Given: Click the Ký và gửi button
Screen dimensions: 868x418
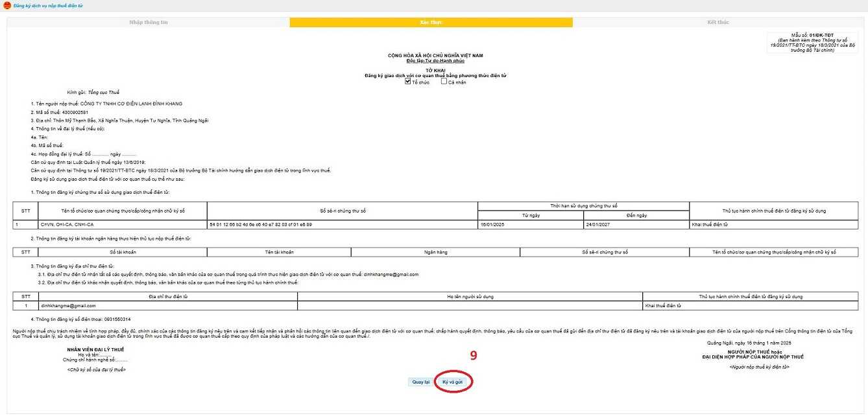Looking at the screenshot, I should tap(452, 382).
